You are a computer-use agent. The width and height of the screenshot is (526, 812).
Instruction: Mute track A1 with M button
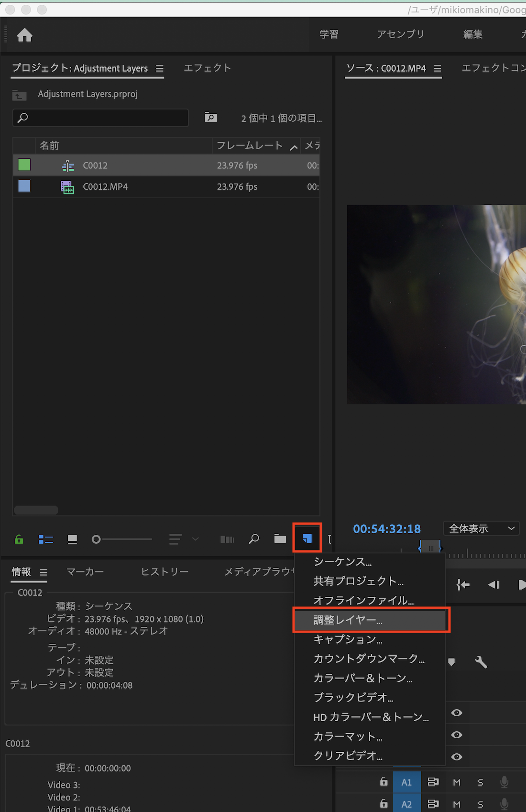(457, 782)
